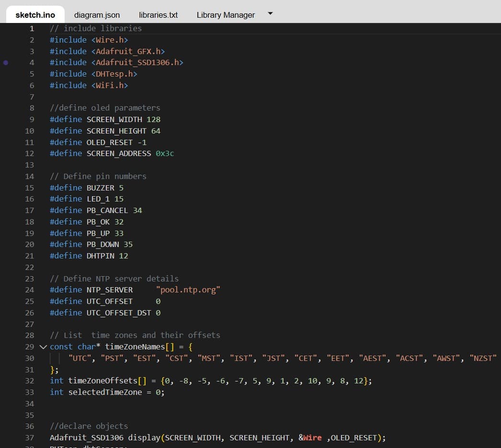
Task: Click the "// Define pin numbers" comment
Action: 98,177
